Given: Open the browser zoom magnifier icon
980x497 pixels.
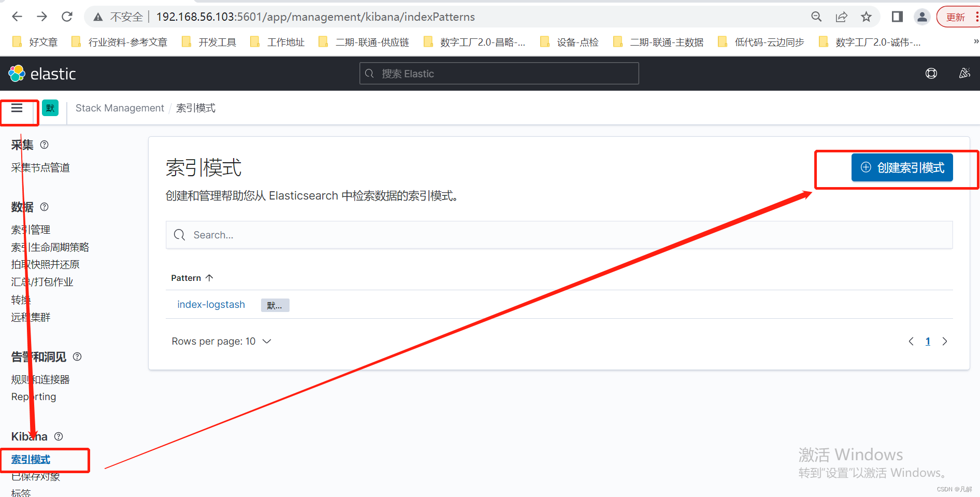Looking at the screenshot, I should (x=816, y=17).
